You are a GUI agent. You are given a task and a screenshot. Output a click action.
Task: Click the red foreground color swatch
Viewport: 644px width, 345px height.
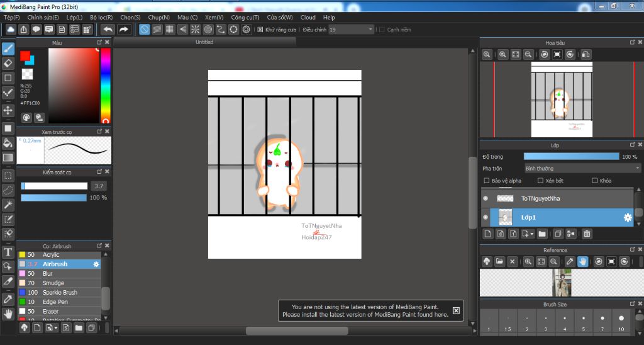25,55
